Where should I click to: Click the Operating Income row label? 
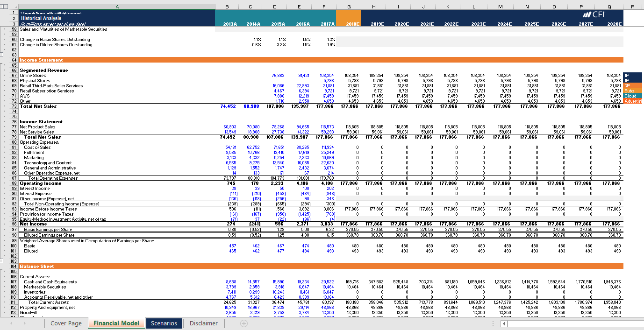pos(40,183)
